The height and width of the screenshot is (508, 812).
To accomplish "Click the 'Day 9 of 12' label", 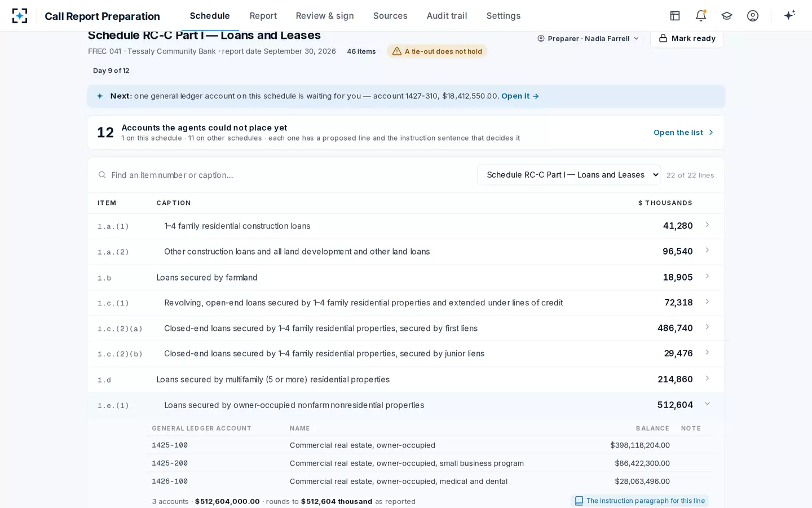I will pos(111,71).
